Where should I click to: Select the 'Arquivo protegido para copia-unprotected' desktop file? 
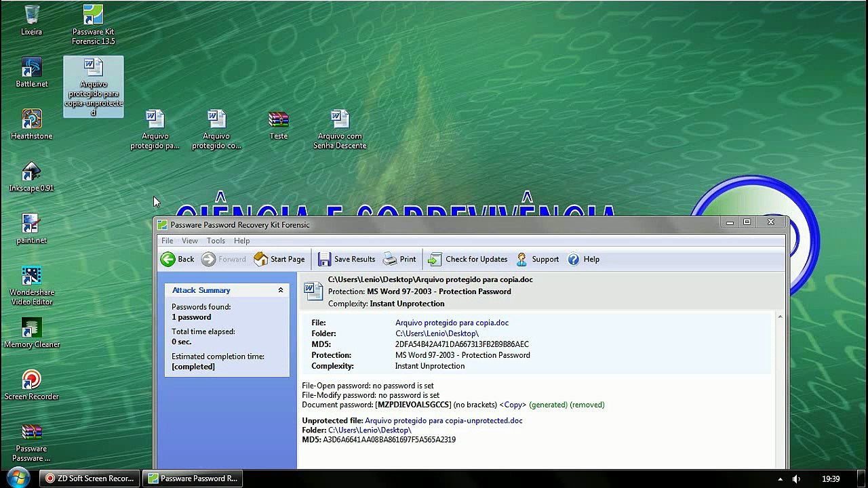(94, 87)
